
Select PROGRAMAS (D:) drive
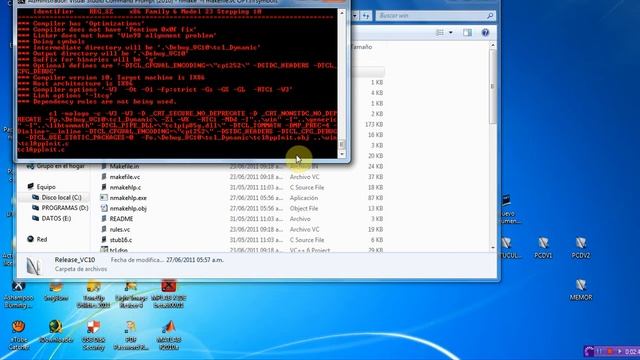tap(60, 208)
